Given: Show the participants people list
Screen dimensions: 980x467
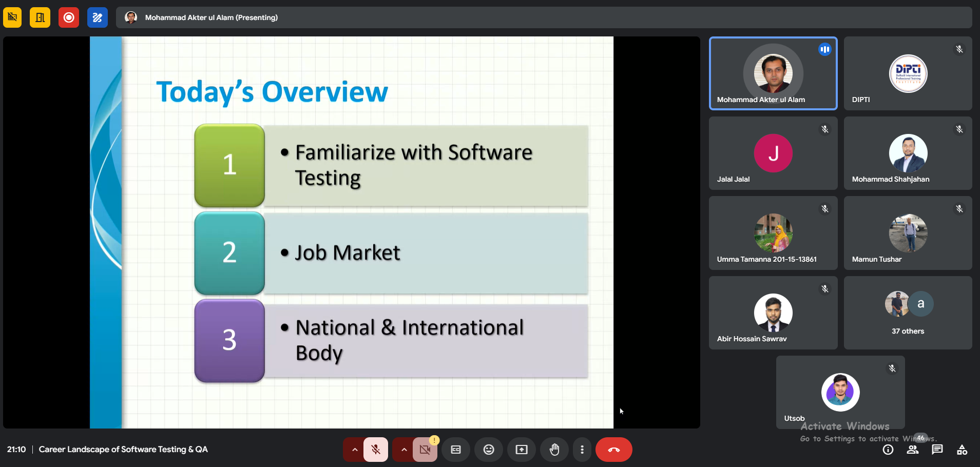Looking at the screenshot, I should click(912, 450).
